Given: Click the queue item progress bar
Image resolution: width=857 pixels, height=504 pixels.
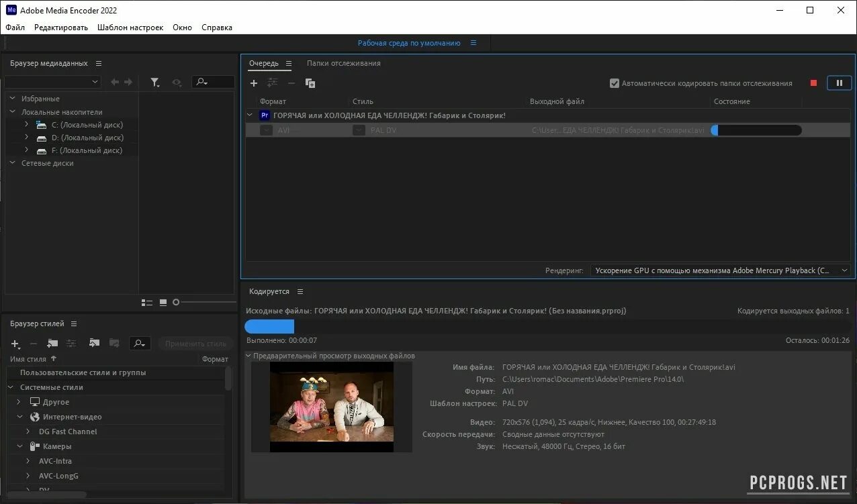Looking at the screenshot, I should click(x=756, y=130).
